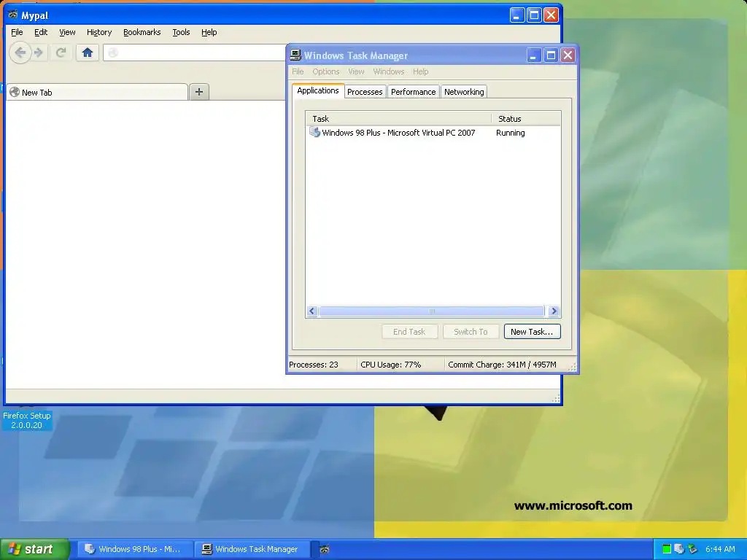
Task: Reload the page in Mypal
Action: click(61, 52)
